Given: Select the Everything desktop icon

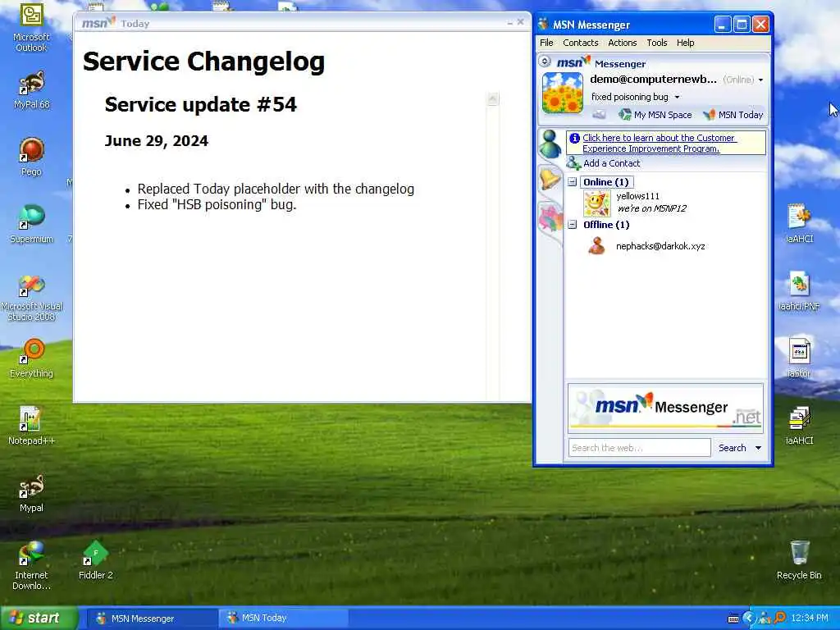Looking at the screenshot, I should (x=32, y=359).
